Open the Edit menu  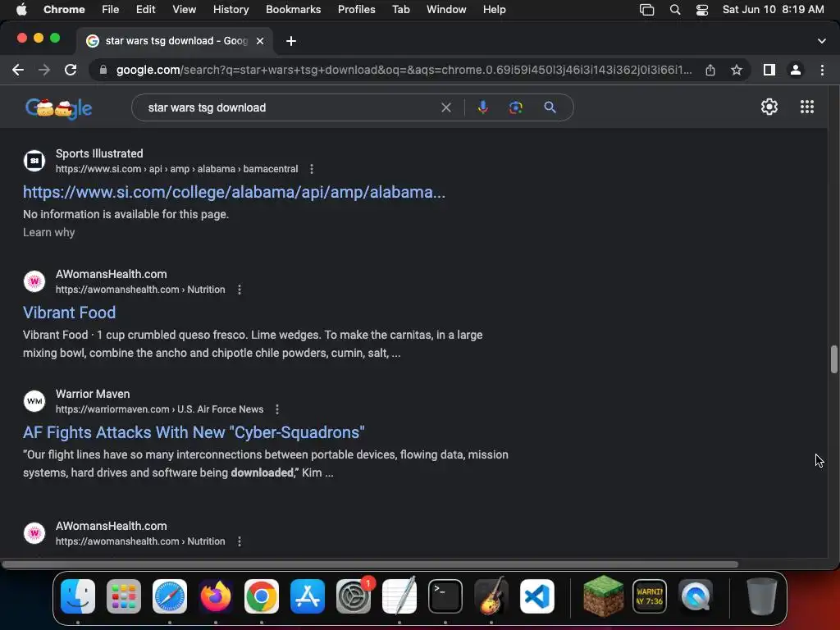click(x=145, y=10)
